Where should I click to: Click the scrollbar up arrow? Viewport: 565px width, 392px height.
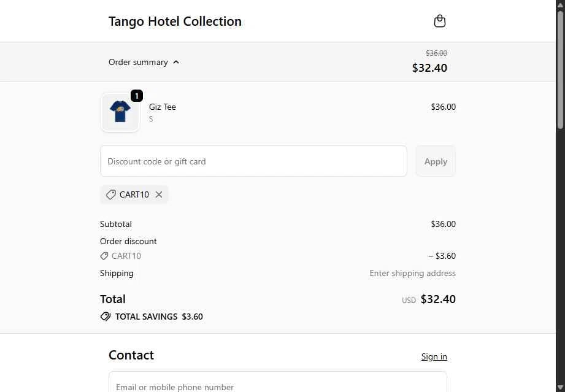click(x=560, y=4)
